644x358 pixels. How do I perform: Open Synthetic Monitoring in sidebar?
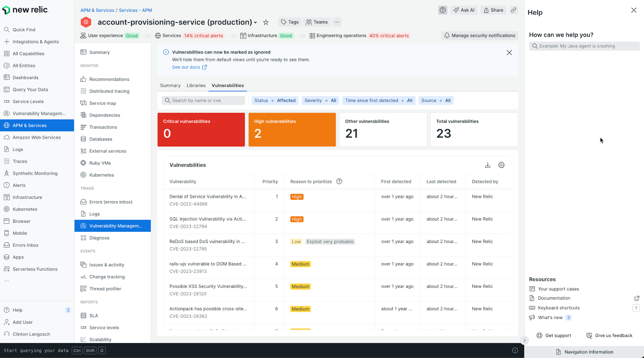coord(37,173)
